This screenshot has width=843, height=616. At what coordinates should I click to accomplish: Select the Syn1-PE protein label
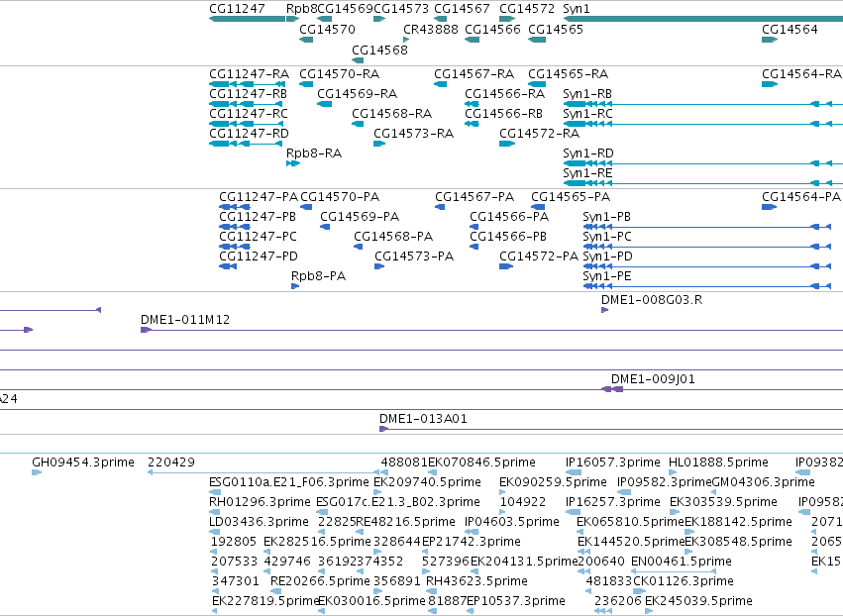[x=607, y=276]
